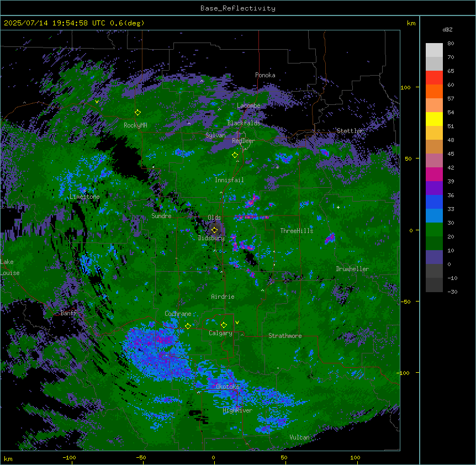Click the -30 value on dBZ legend
Screen dimensions: 476x465
coord(452,292)
